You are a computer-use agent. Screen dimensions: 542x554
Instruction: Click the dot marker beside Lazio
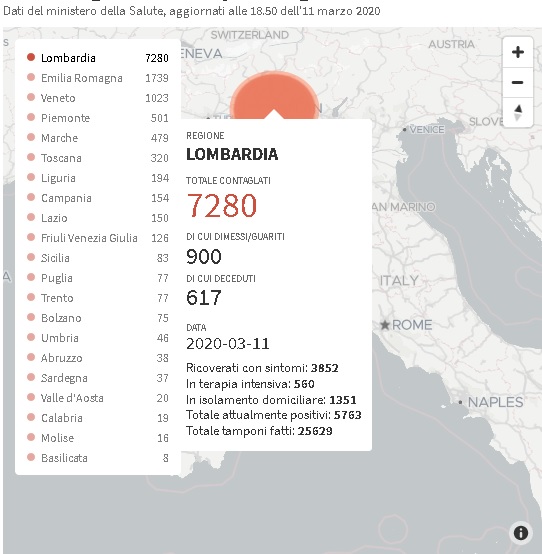[31, 217]
